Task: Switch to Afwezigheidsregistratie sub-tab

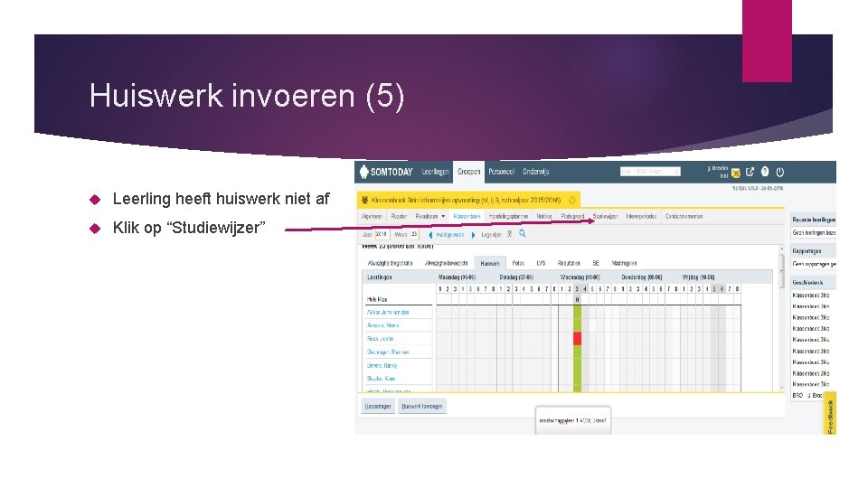Action: 391,263
